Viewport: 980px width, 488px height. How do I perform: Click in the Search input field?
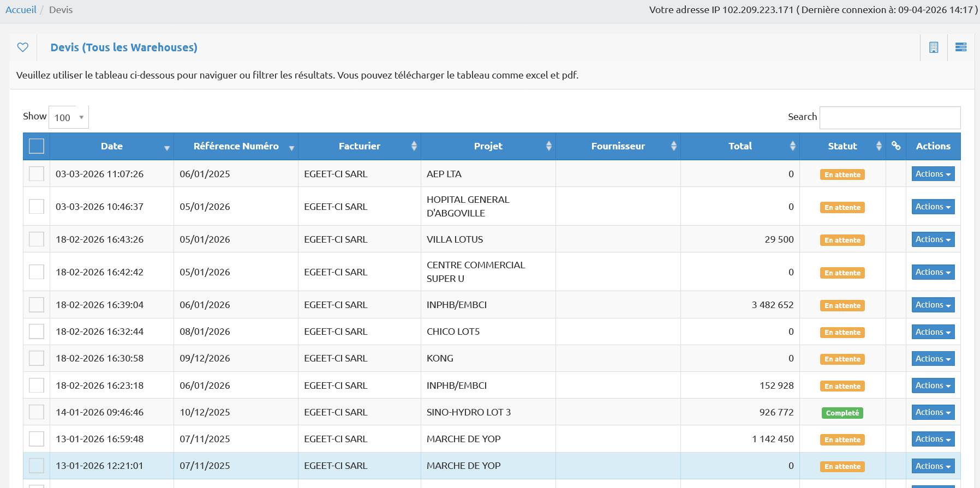pos(889,117)
